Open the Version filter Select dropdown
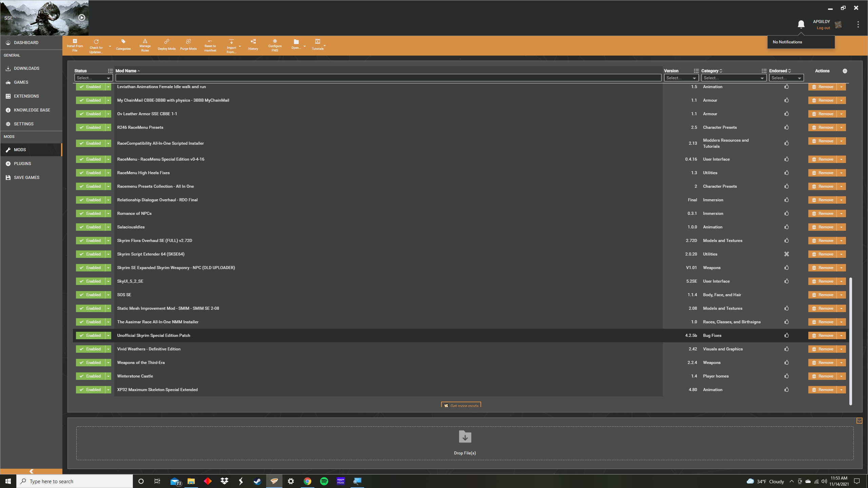 (x=681, y=78)
